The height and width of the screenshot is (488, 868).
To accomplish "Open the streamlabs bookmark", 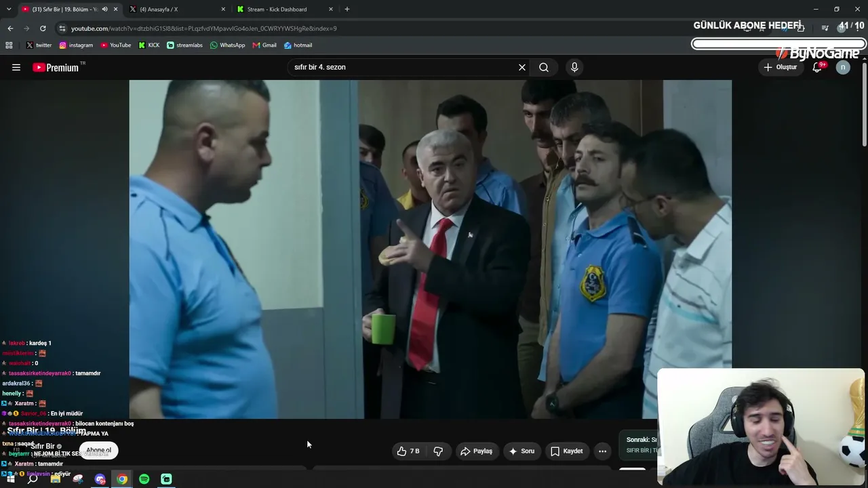I will tap(184, 45).
